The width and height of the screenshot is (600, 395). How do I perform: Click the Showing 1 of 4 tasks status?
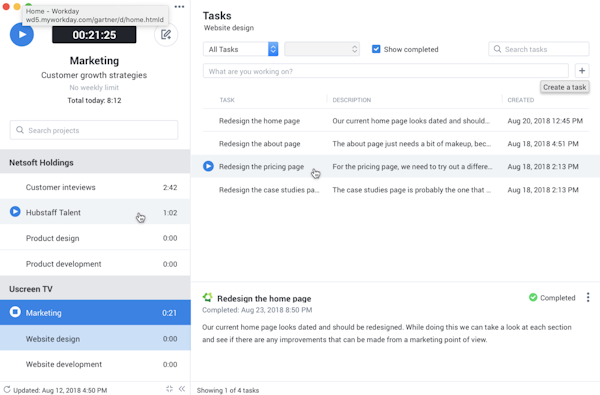pyautogui.click(x=228, y=390)
